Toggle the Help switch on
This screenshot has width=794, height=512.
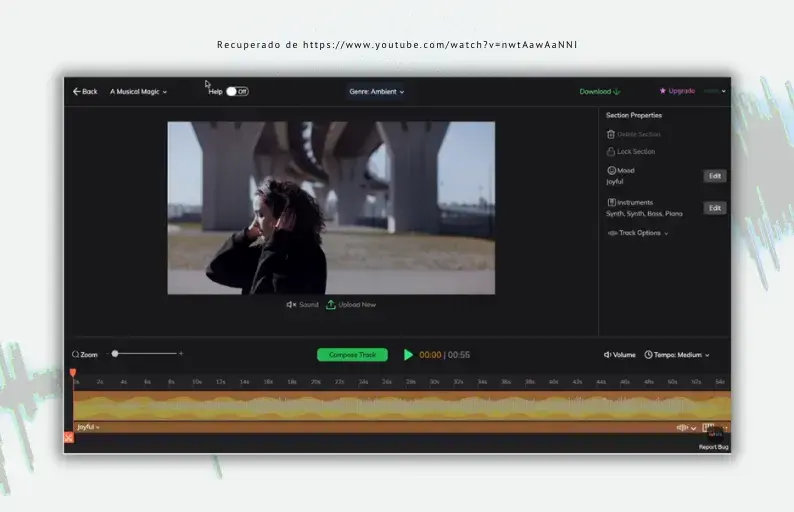tap(236, 91)
